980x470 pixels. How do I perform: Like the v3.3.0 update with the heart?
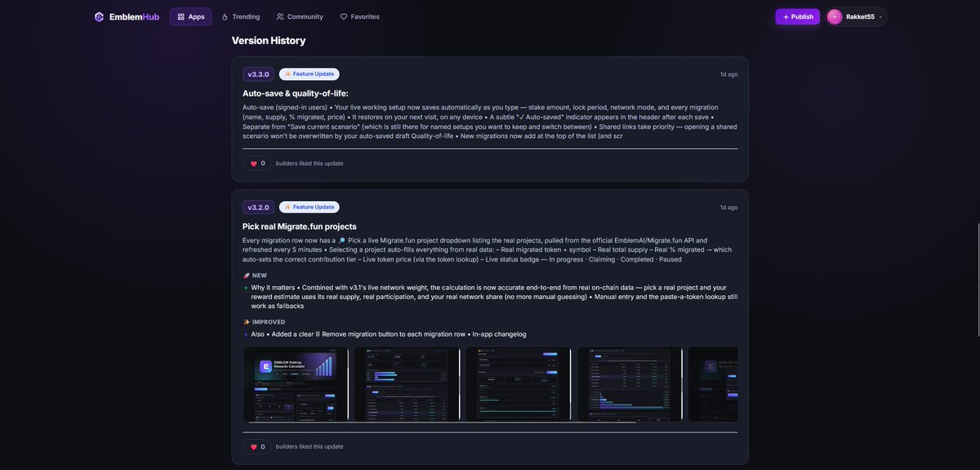tap(256, 163)
